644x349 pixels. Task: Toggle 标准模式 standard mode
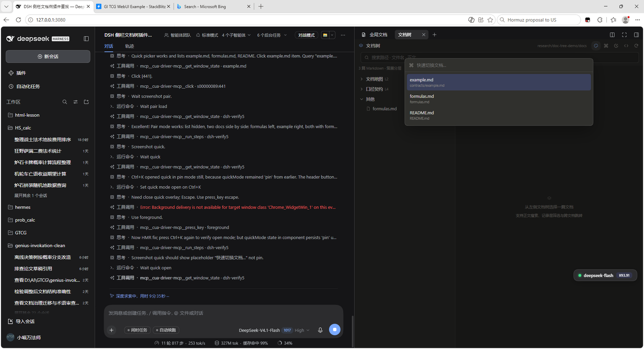pyautogui.click(x=207, y=35)
